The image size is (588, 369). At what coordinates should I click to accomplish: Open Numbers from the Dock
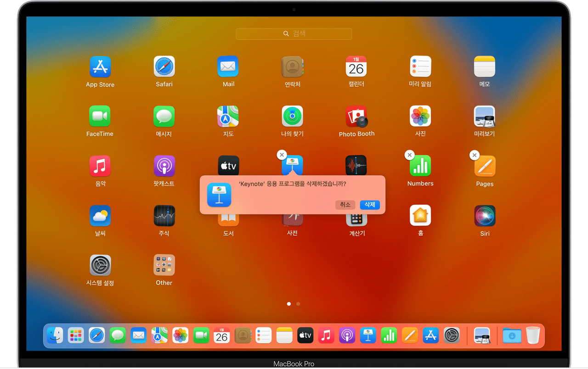pos(389,335)
